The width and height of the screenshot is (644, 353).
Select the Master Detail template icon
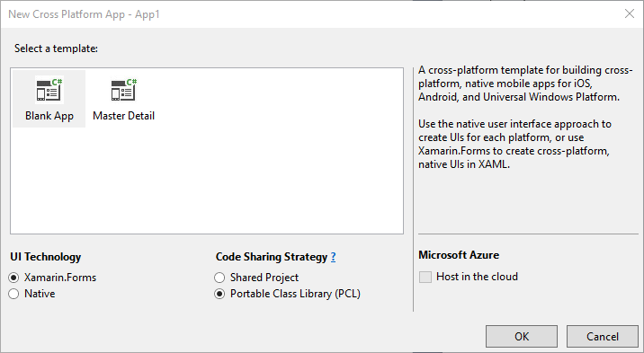tap(123, 90)
